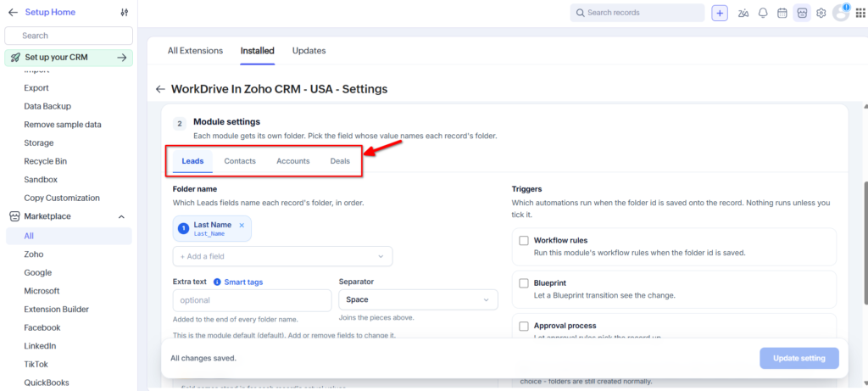Open the Marketplace store icon in top bar

point(802,13)
